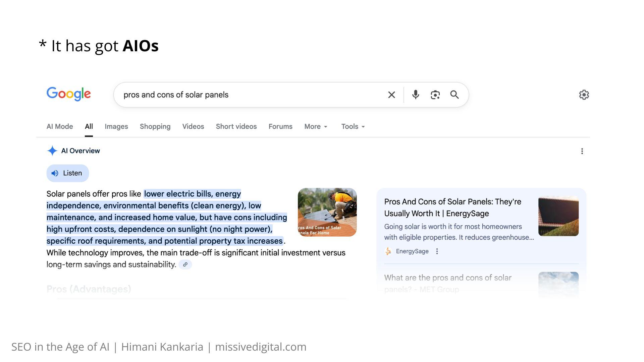The image size is (644, 362).
Task: Click the AI Overview sparkle icon
Action: click(x=52, y=151)
